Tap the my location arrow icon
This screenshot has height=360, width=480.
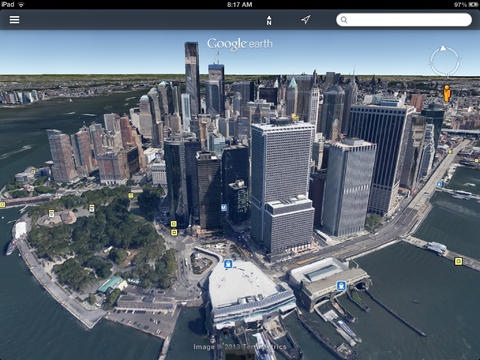[x=306, y=20]
